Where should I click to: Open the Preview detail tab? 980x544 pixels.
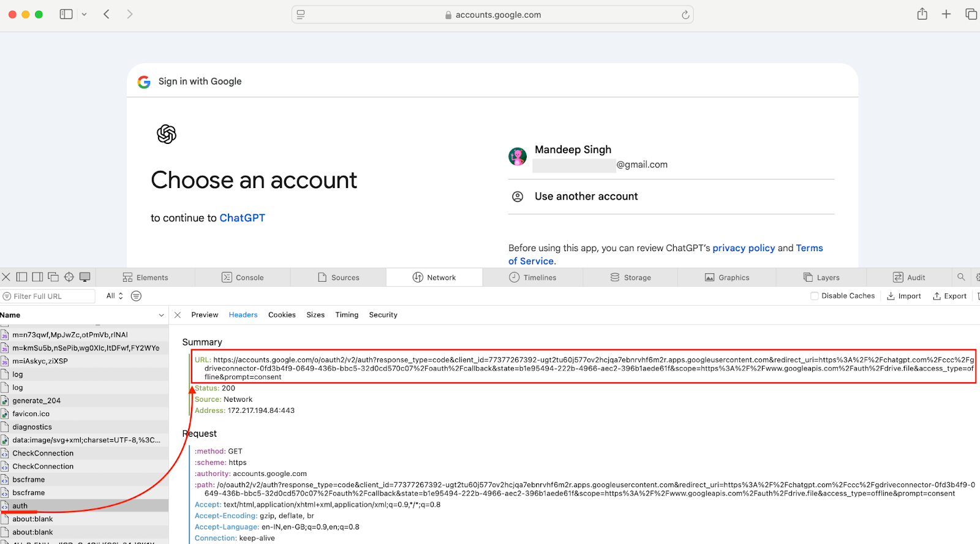point(205,315)
